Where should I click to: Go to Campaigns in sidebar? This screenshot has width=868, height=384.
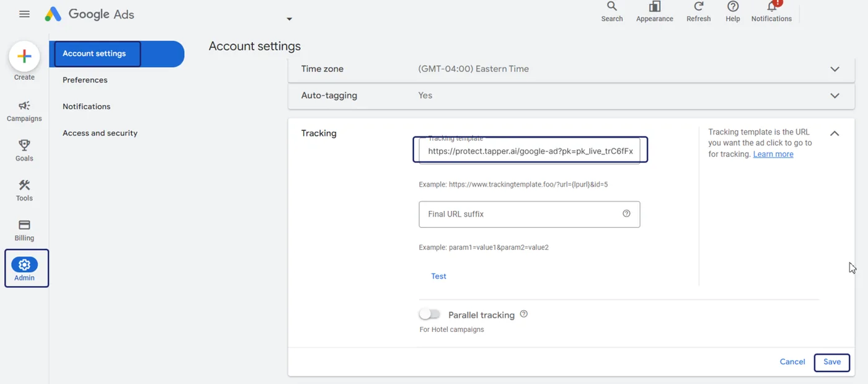click(24, 111)
